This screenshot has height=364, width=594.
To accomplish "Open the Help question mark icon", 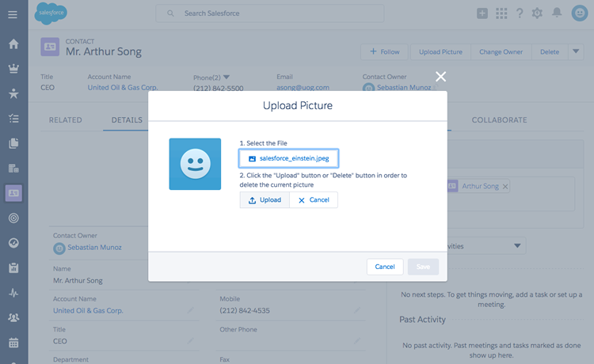I will point(520,13).
